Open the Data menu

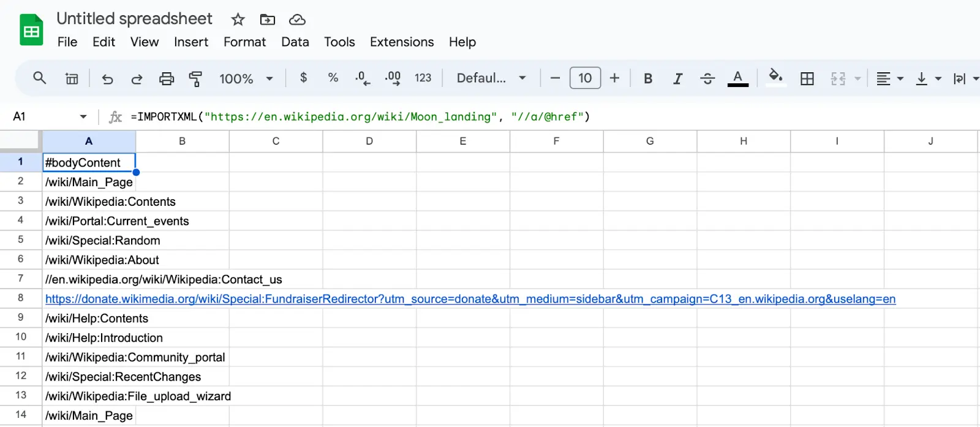(x=295, y=42)
